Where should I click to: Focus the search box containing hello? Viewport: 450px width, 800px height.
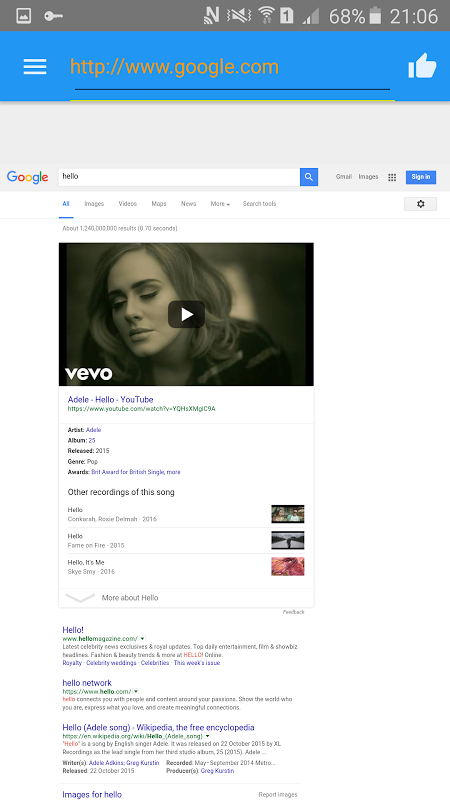click(x=179, y=177)
